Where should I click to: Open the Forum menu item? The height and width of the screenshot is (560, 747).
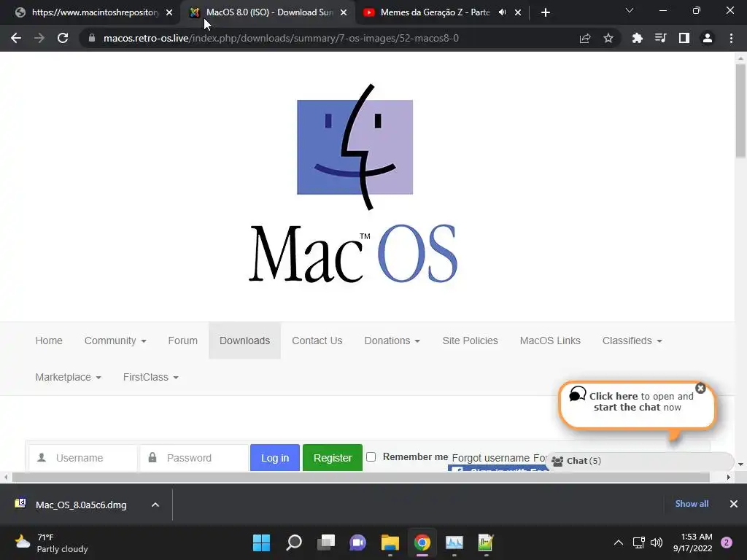click(183, 341)
